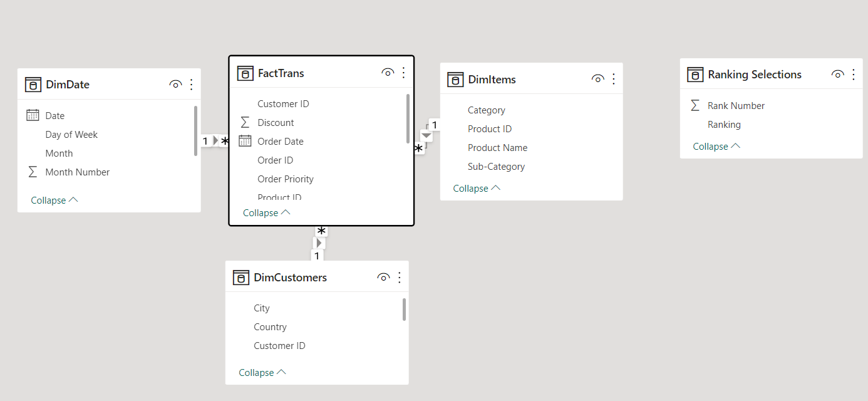Select the DimItems table title
Screen dimensions: 868x401
[492, 80]
